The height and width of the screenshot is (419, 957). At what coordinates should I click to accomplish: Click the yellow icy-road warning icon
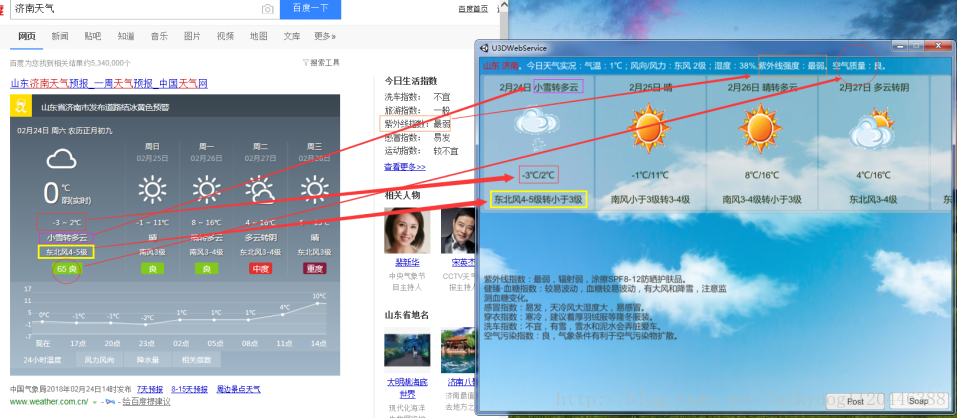pyautogui.click(x=22, y=106)
